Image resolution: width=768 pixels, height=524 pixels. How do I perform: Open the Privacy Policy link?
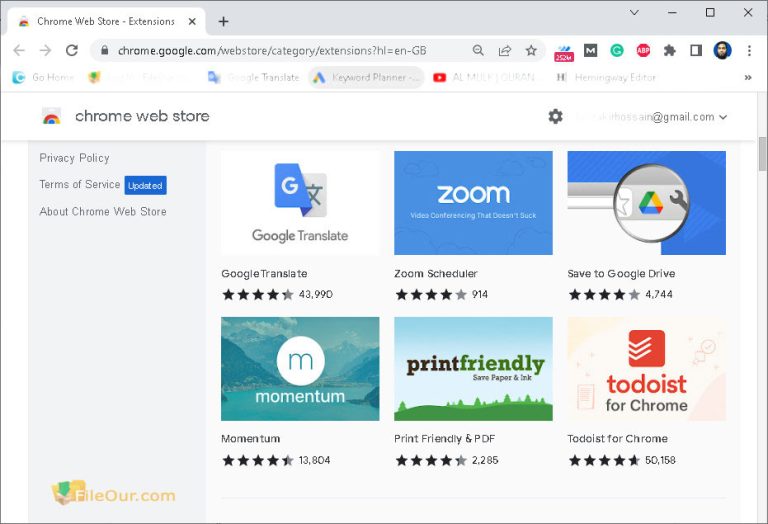click(x=74, y=158)
